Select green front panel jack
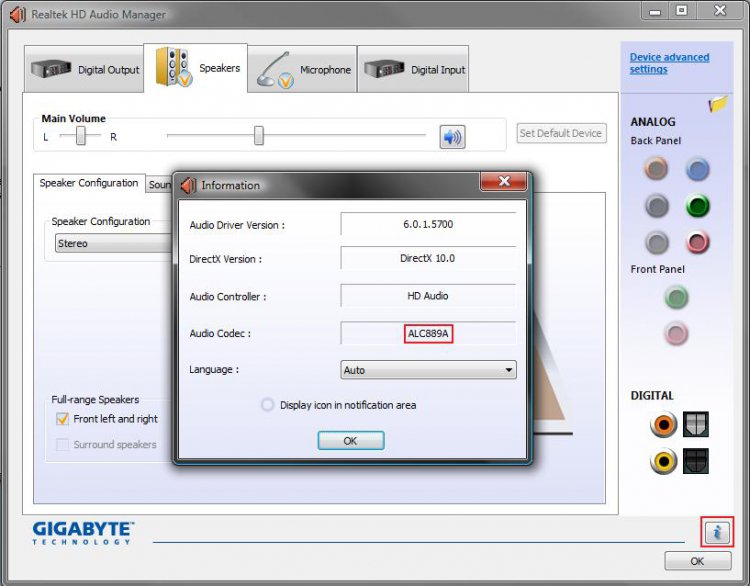This screenshot has width=750, height=586. (676, 297)
